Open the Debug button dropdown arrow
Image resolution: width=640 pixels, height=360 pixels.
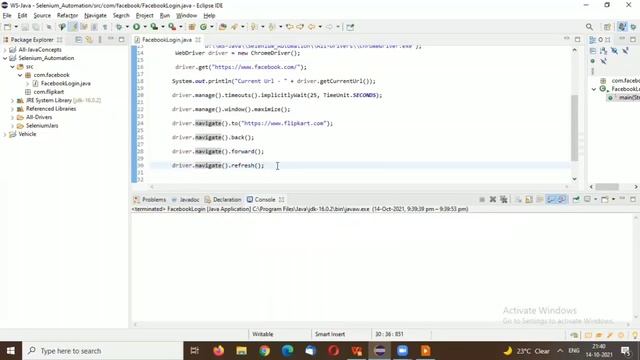tap(127, 27)
